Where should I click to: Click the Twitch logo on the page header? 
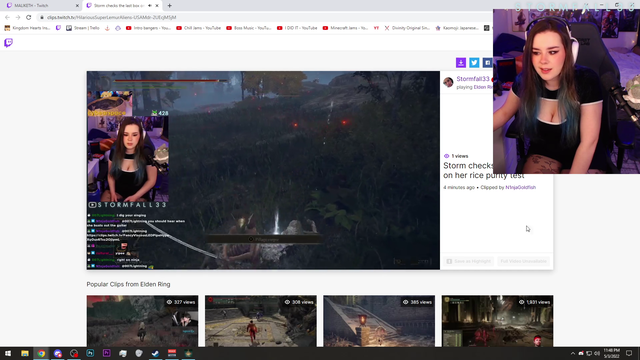[8, 42]
